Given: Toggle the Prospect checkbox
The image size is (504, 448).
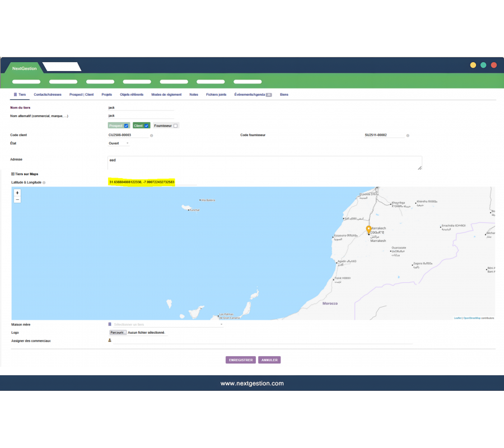Looking at the screenshot, I should coord(127,126).
